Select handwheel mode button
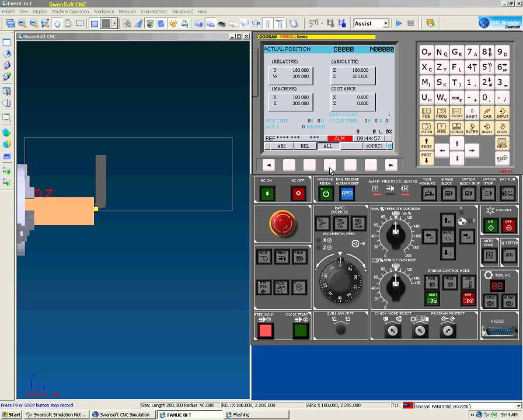Viewport: 523px width, 420px height. click(299, 288)
